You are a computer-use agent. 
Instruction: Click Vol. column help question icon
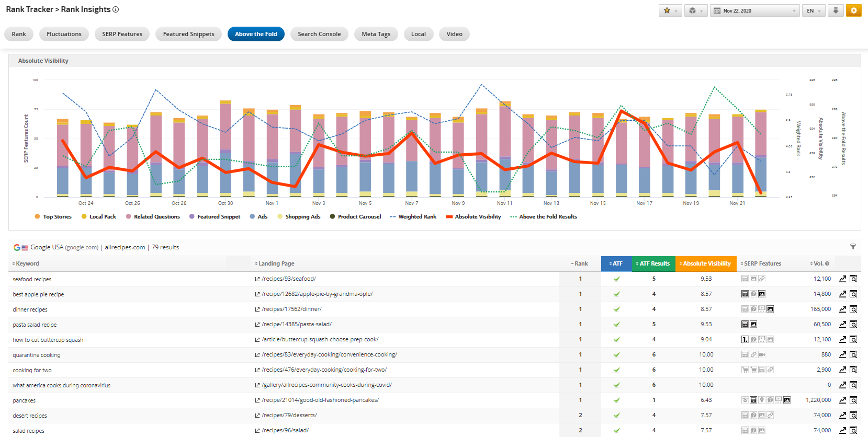(827, 263)
